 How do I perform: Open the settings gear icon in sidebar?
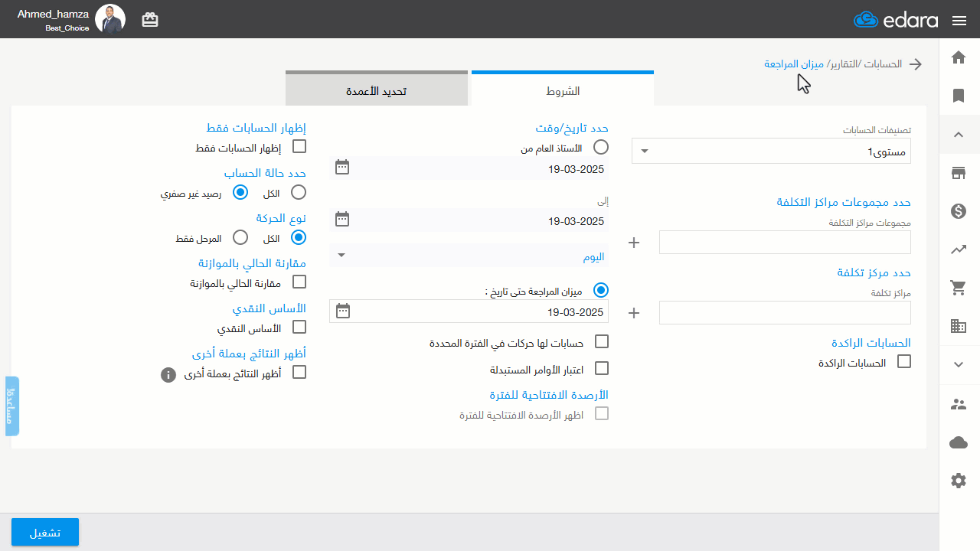pyautogui.click(x=959, y=481)
